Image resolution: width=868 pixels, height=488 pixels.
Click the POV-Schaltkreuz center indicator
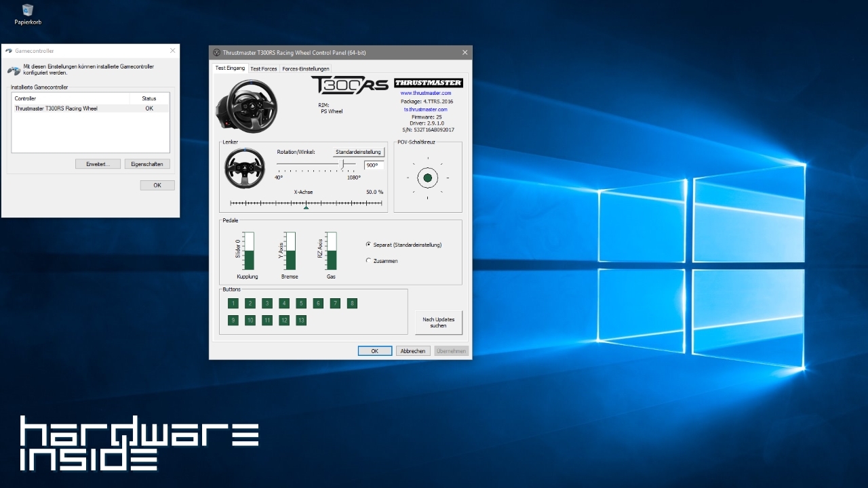click(427, 178)
